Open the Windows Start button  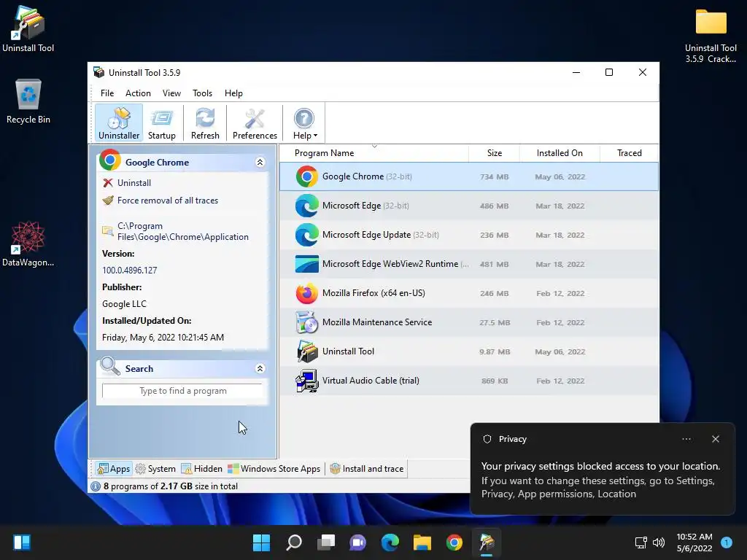coord(261,542)
